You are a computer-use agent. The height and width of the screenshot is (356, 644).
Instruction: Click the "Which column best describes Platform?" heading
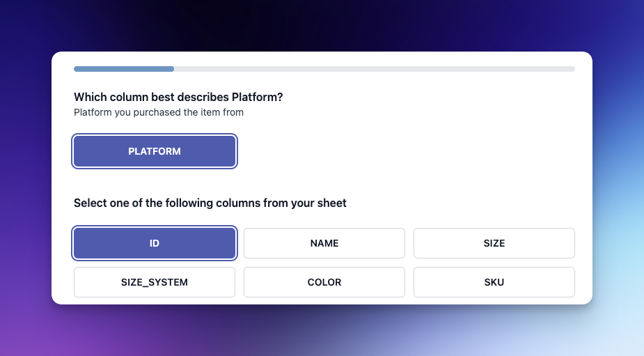(178, 97)
